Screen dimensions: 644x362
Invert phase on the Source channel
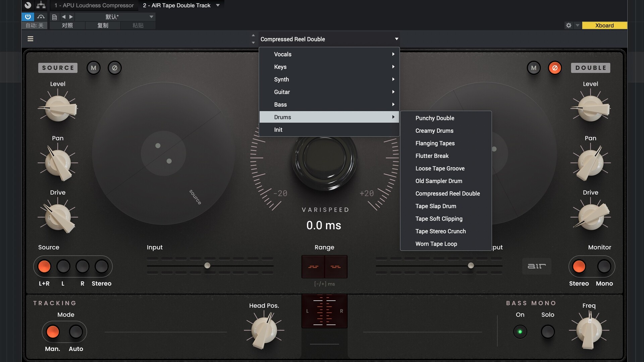[x=115, y=68]
